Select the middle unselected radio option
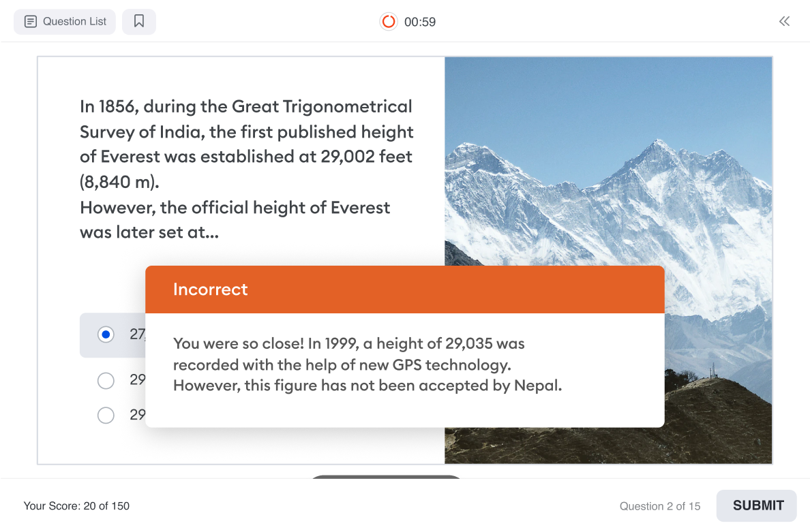Screen dimensions: 810x532 coord(106,380)
